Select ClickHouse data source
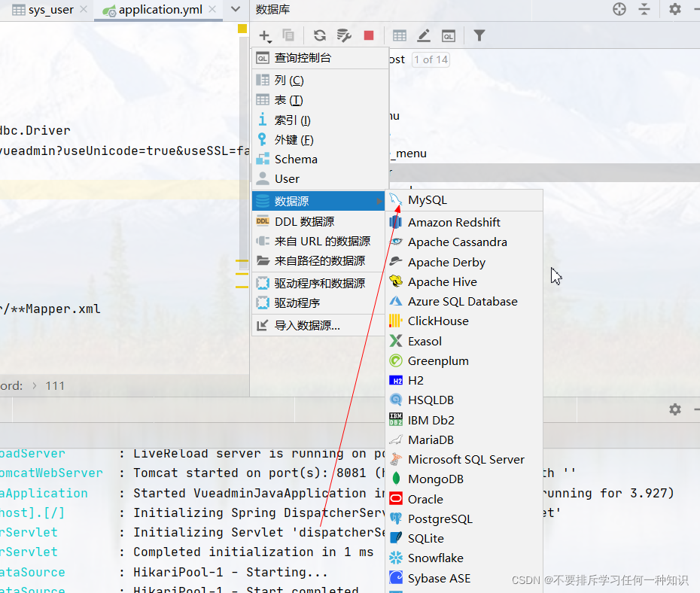 click(464, 321)
